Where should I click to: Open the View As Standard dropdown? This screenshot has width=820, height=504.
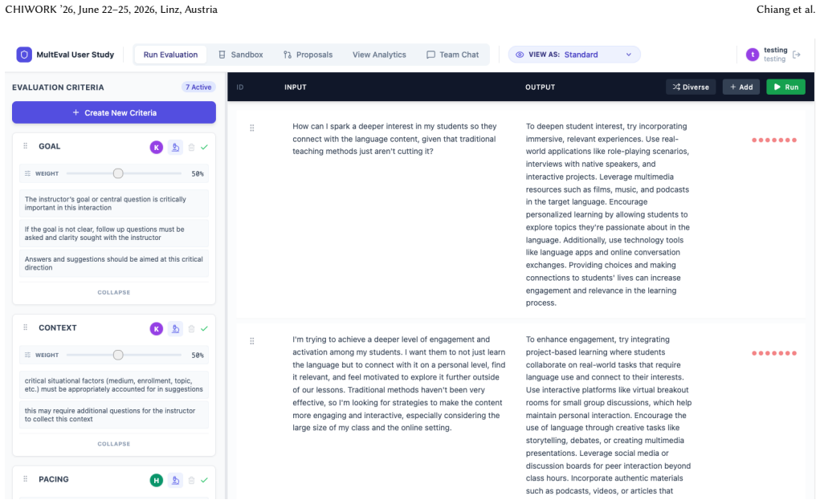[574, 55]
